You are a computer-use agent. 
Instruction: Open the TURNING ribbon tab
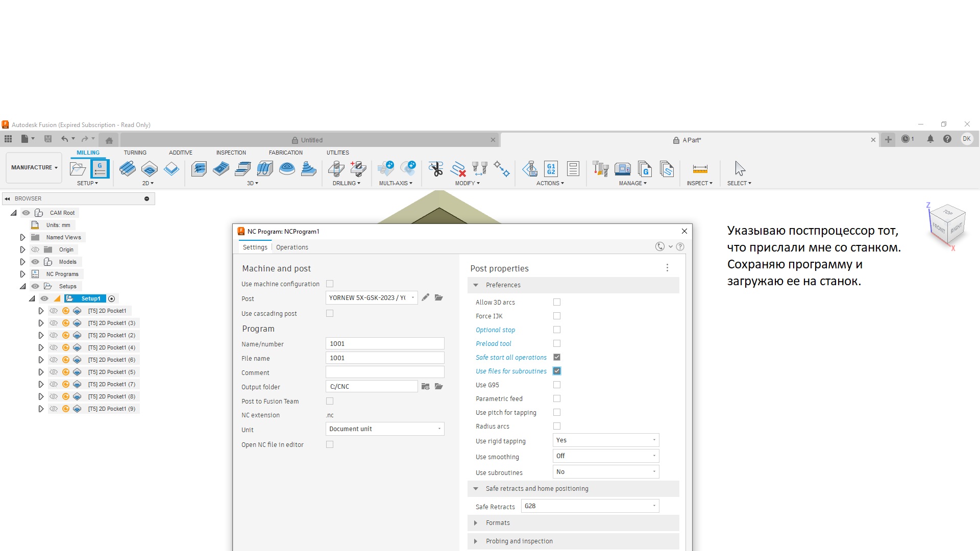(135, 153)
